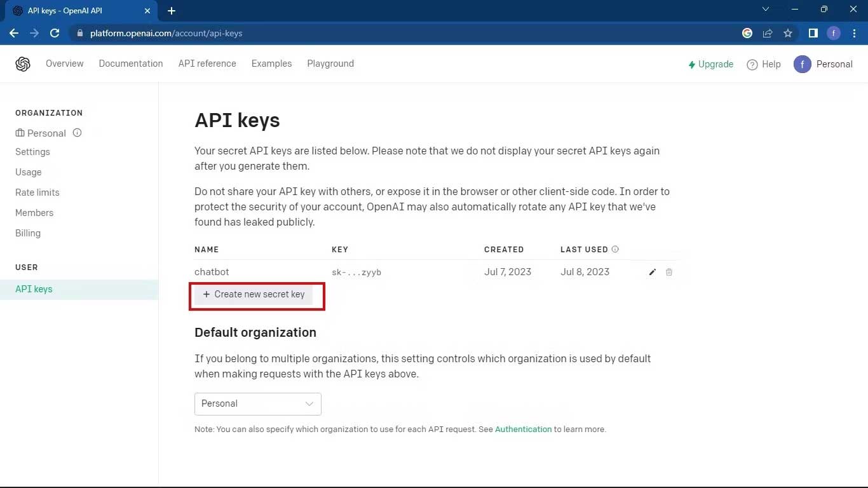Open the API reference section
The image size is (868, 488).
click(207, 64)
